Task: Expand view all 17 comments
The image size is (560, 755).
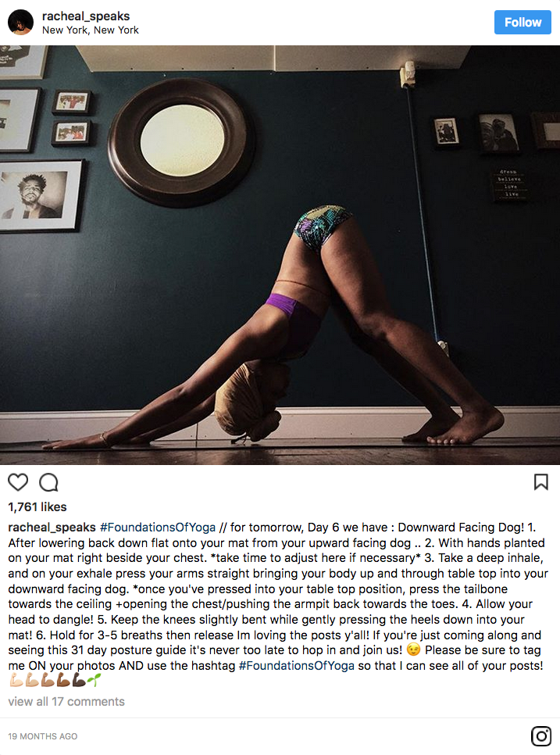Action: [66, 702]
